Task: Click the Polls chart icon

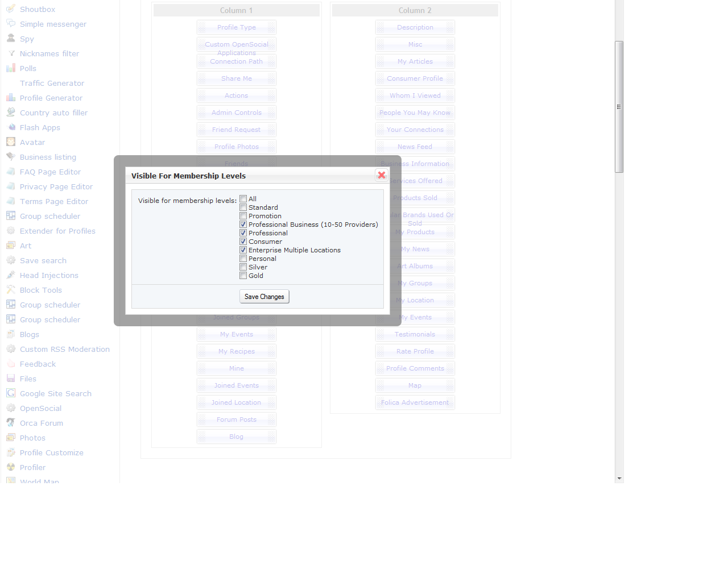Action: pyautogui.click(x=11, y=68)
